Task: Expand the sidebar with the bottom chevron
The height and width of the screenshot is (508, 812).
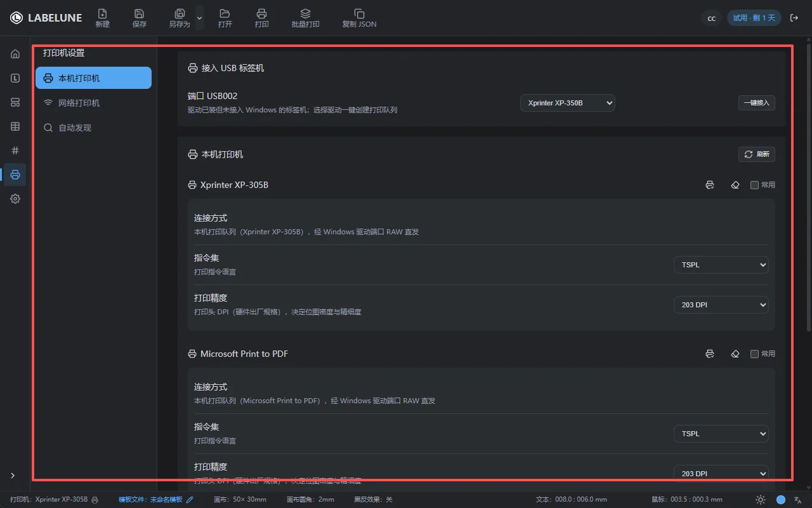Action: (x=13, y=476)
